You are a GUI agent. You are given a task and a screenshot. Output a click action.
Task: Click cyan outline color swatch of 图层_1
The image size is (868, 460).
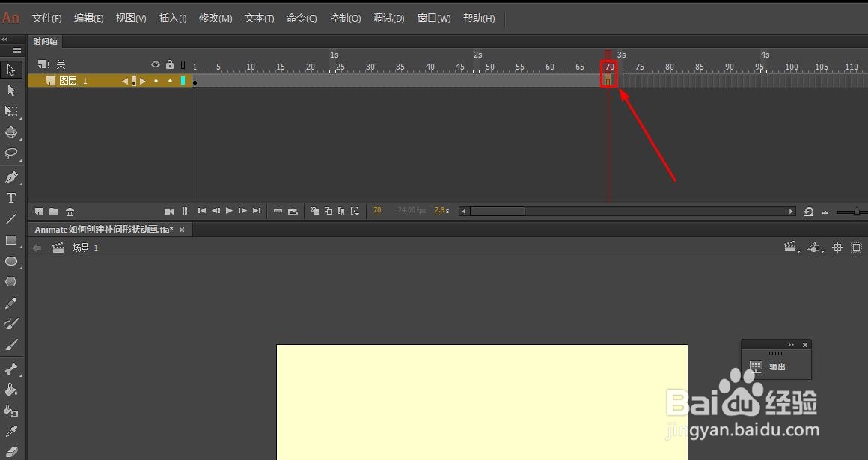point(183,81)
